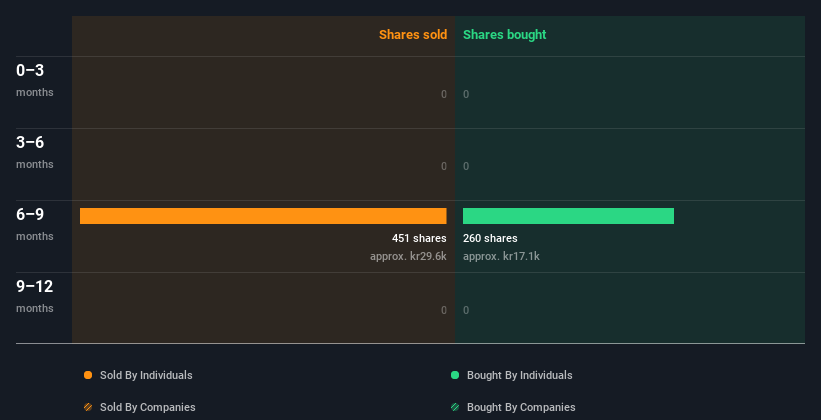Select the orange 451 shares sold bar
The height and width of the screenshot is (420, 821).
coord(263,216)
